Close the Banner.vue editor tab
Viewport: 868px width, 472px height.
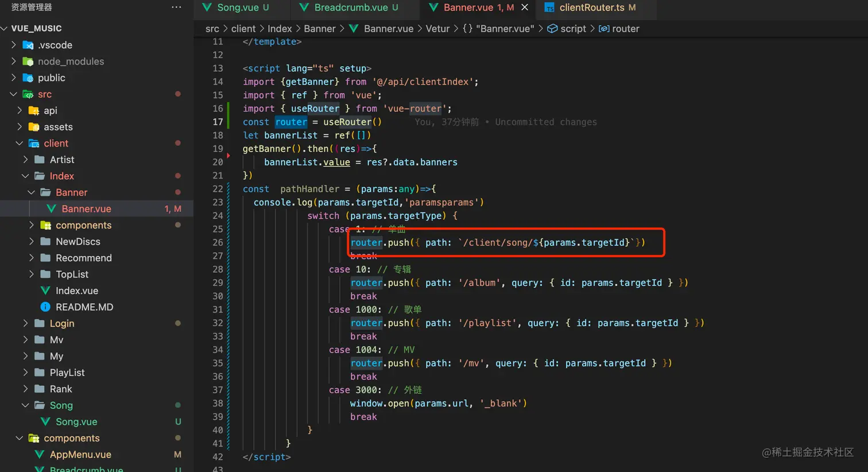(x=525, y=7)
